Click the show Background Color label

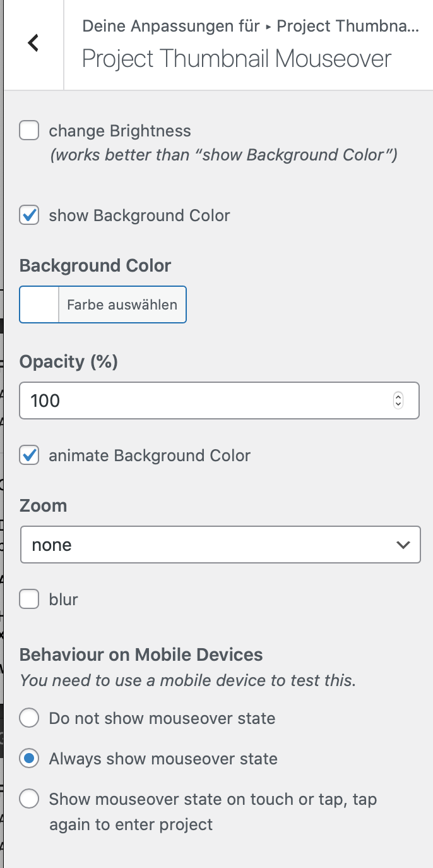pos(139,215)
